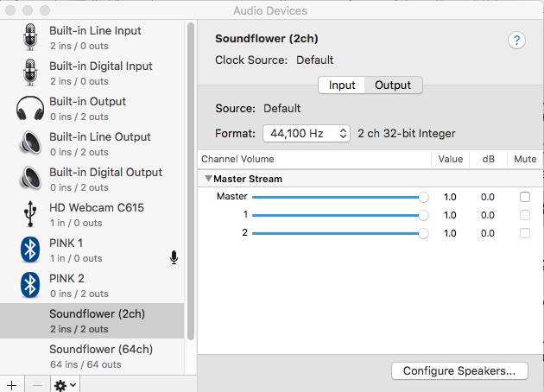This screenshot has width=544, height=392.
Task: Select Built-in Output device row
Action: [x=92, y=108]
